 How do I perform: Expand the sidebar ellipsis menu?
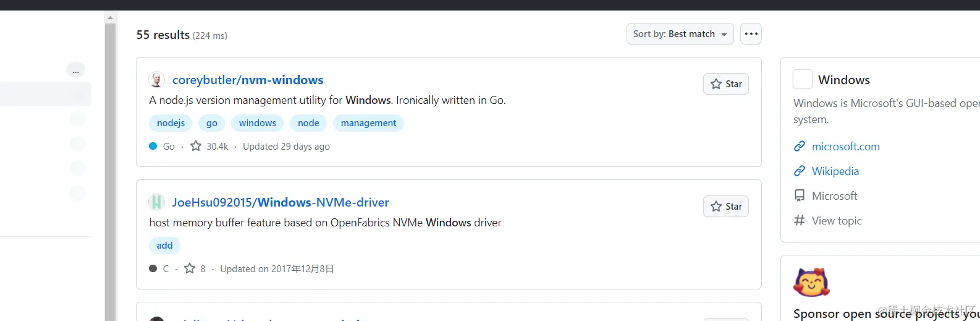[75, 70]
